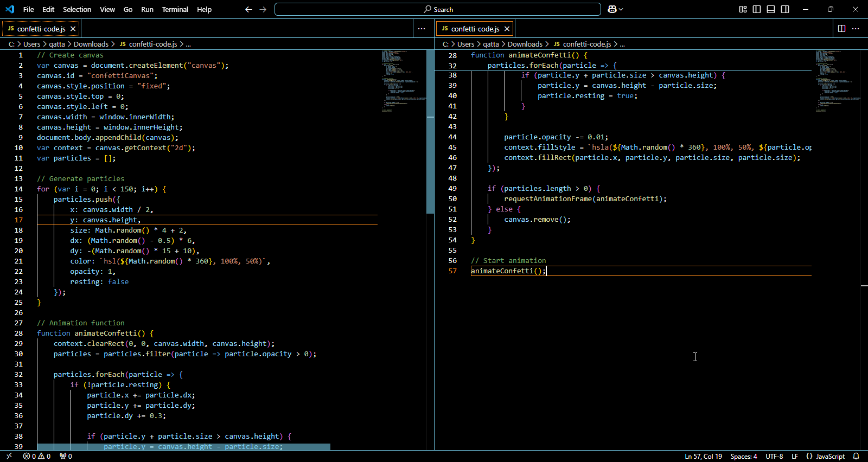Click the errors and warnings count indicator
The image size is (868, 462).
tap(36, 456)
